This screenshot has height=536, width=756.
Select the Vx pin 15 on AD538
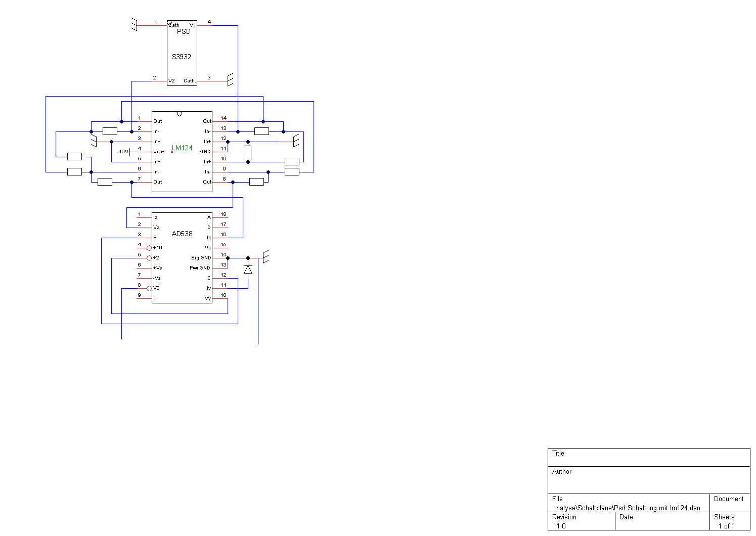pyautogui.click(x=208, y=248)
